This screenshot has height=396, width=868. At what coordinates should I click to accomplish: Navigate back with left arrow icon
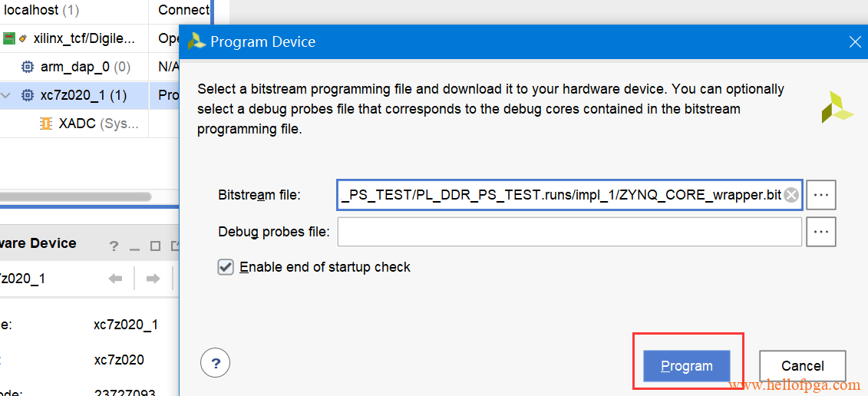tap(115, 279)
